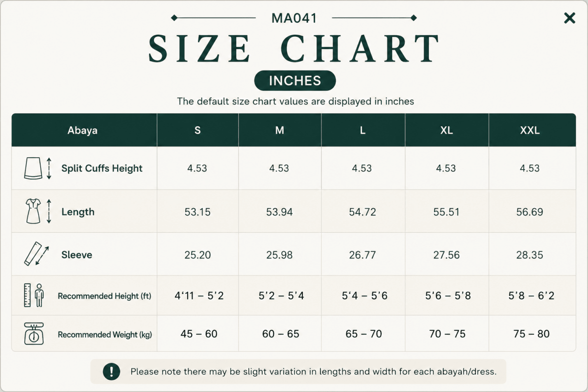Click the slight variation note text

pyautogui.click(x=314, y=371)
